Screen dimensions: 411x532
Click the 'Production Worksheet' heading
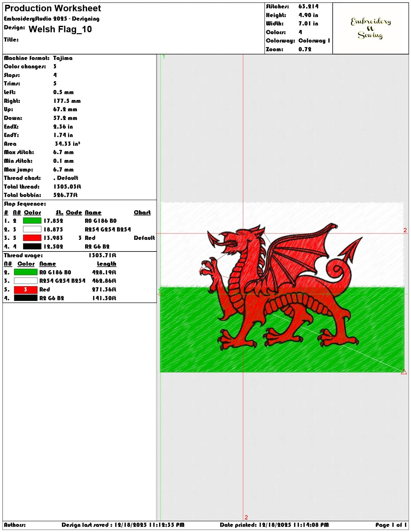tap(53, 8)
